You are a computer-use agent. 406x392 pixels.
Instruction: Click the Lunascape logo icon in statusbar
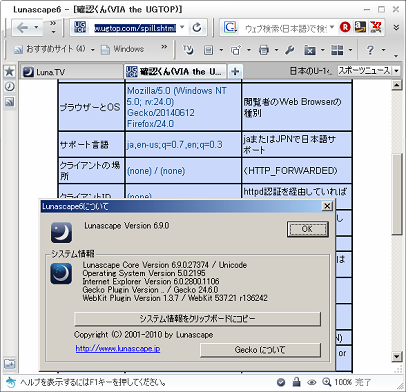11,382
